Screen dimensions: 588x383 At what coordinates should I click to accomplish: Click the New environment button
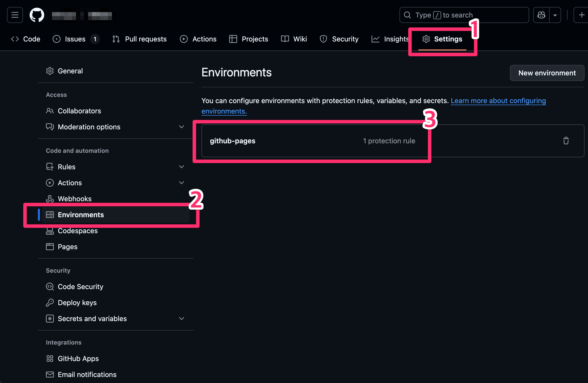pyautogui.click(x=547, y=73)
